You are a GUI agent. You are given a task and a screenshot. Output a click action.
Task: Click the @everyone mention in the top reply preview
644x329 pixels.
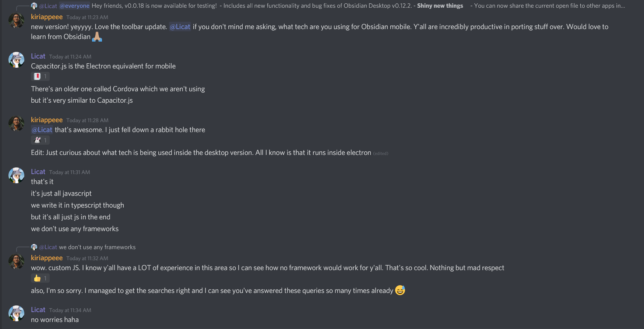[x=74, y=6]
